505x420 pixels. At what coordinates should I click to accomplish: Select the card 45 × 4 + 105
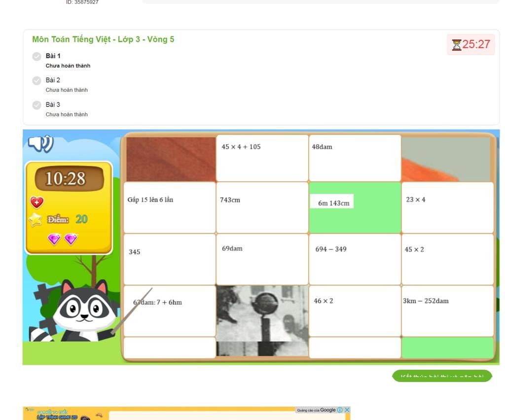tap(262, 158)
